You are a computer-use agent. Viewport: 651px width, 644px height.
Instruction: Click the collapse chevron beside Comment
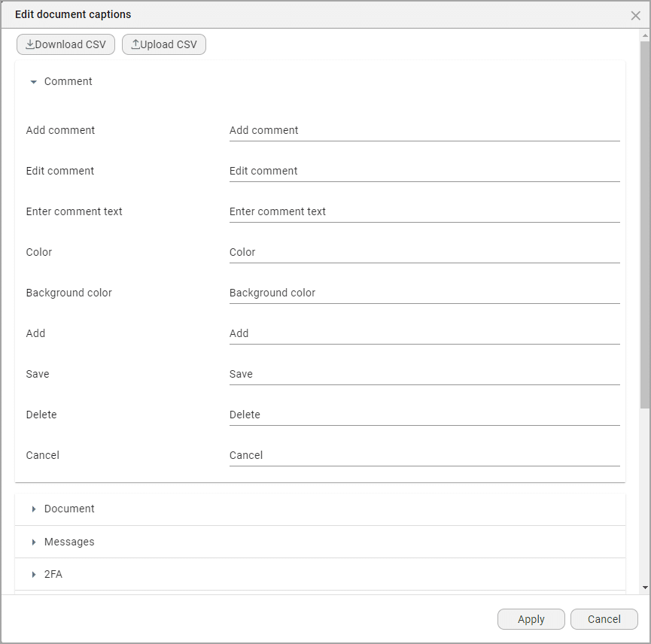33,81
